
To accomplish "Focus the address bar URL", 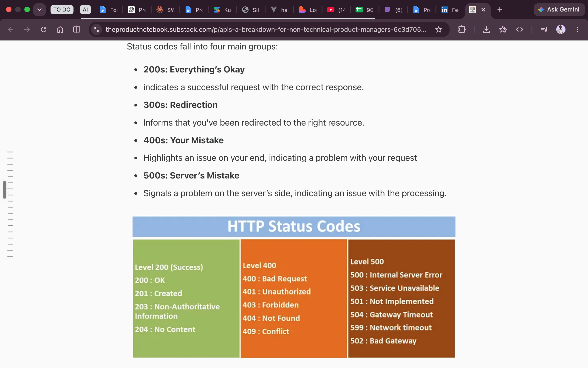I will pyautogui.click(x=266, y=29).
